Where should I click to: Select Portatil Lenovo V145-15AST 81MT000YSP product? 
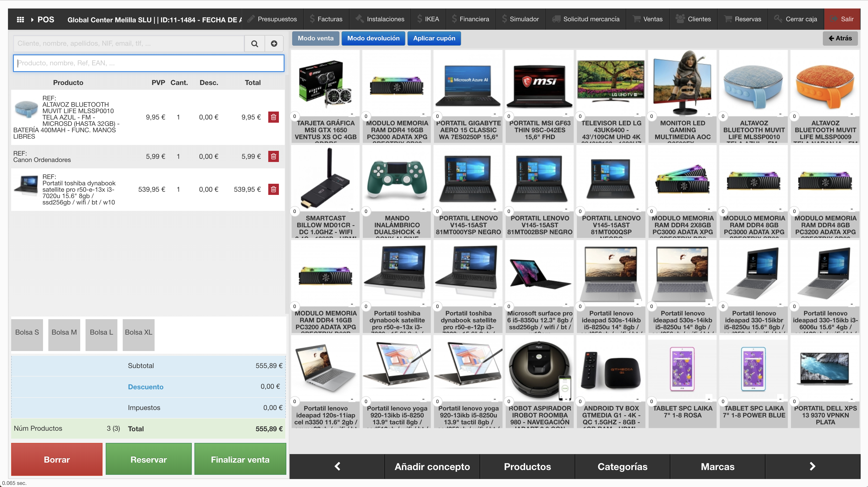tap(468, 192)
